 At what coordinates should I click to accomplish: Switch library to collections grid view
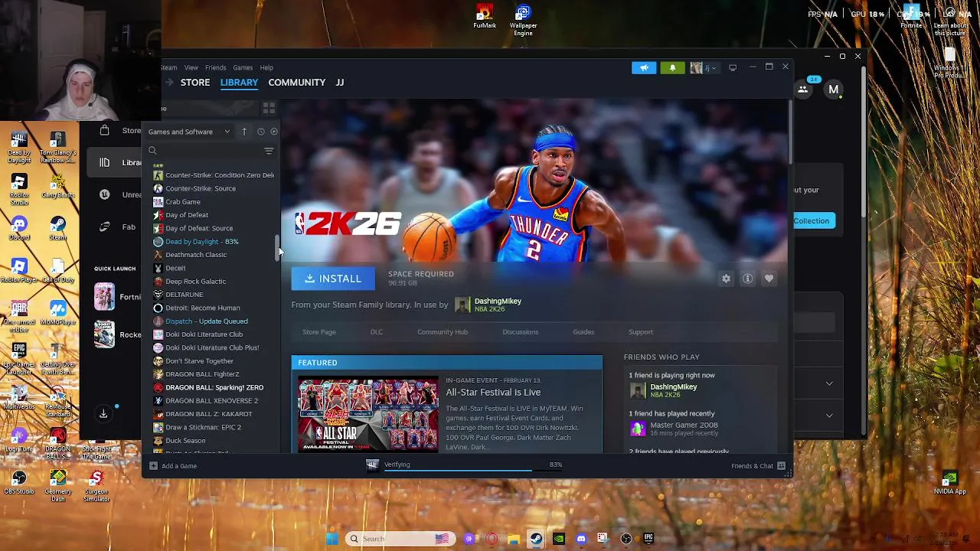tap(269, 109)
